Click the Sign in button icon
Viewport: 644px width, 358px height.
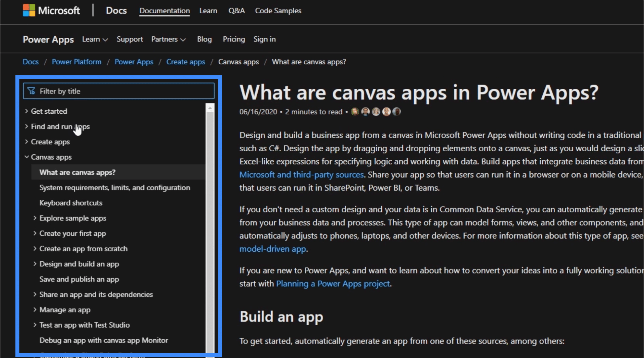coord(265,39)
